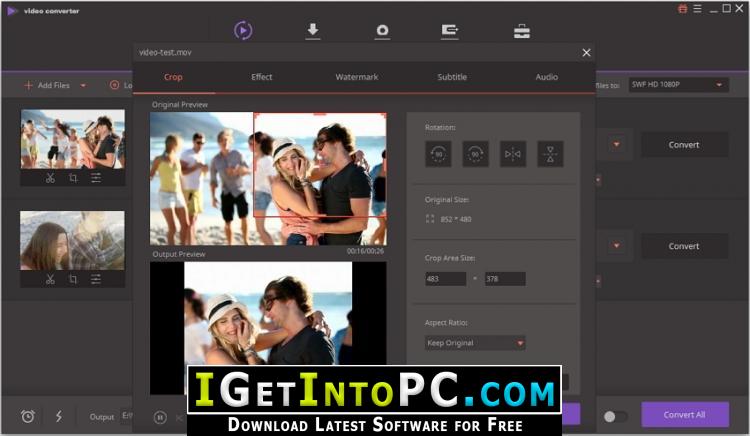Open the Download section icon
750x436 pixels.
coord(313,31)
